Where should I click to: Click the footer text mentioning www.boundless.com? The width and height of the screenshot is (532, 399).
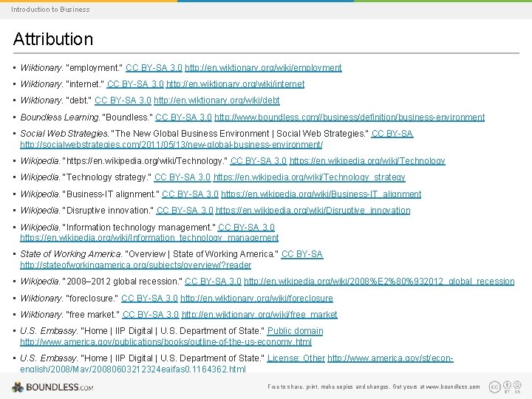pos(374,386)
